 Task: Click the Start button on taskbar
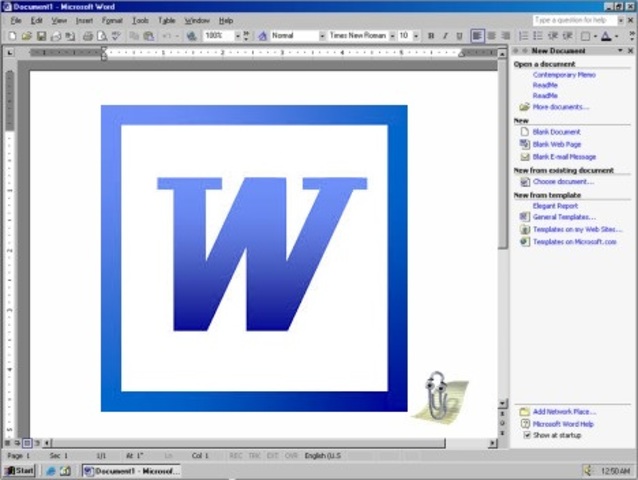click(x=19, y=471)
